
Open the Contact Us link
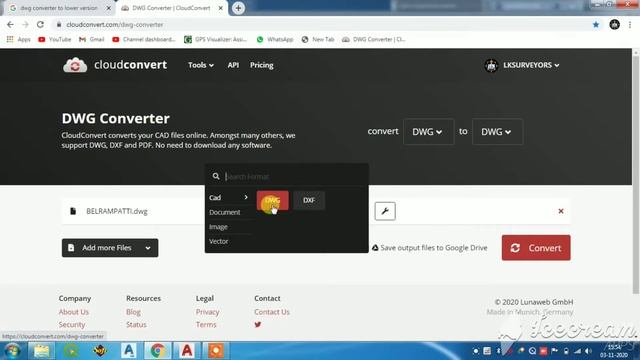point(272,312)
